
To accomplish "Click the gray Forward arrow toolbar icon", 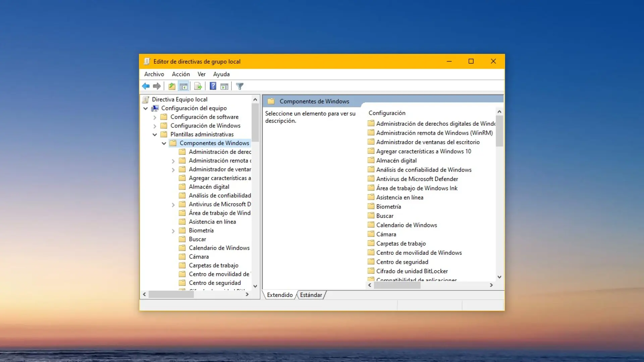I will 157,86.
